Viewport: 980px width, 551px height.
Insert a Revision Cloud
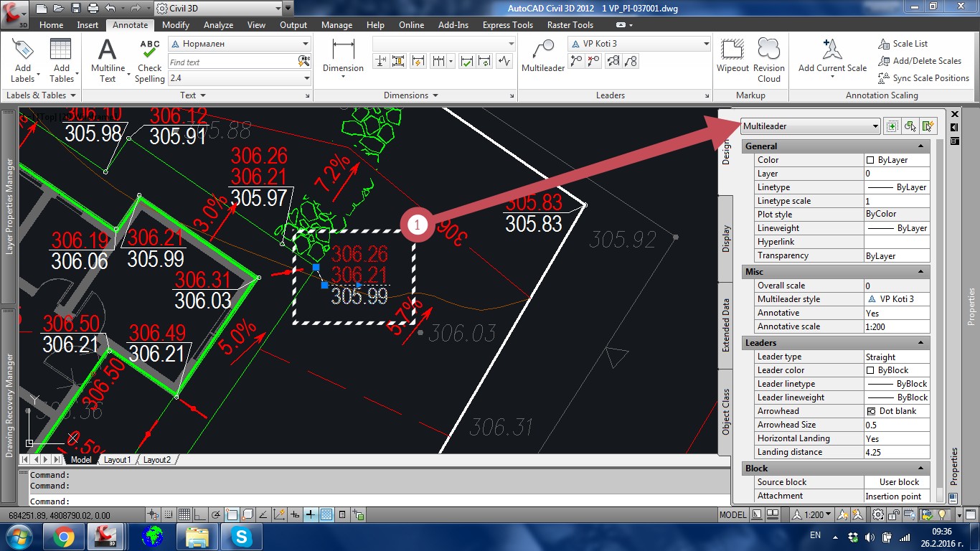[768, 60]
